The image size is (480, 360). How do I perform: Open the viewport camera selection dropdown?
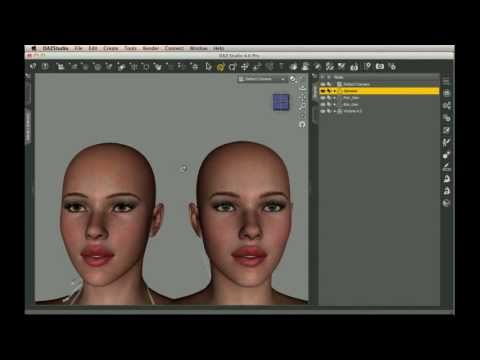[262, 79]
